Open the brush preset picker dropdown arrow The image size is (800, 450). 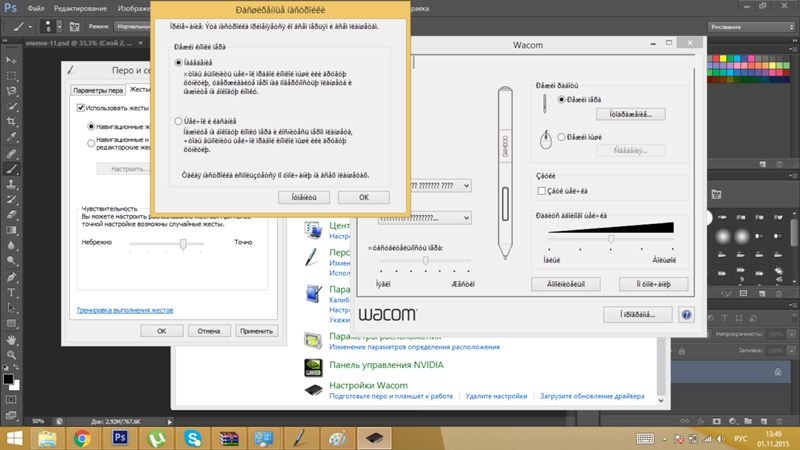coord(59,27)
